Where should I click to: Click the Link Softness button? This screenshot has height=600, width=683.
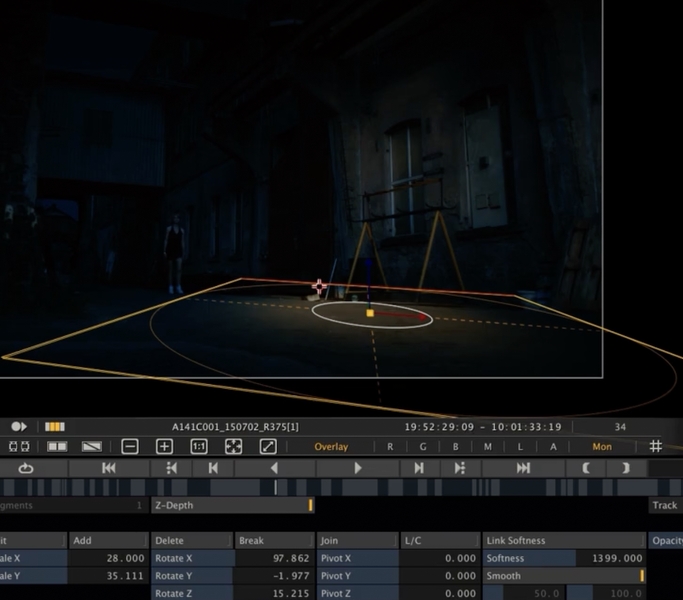click(x=564, y=540)
